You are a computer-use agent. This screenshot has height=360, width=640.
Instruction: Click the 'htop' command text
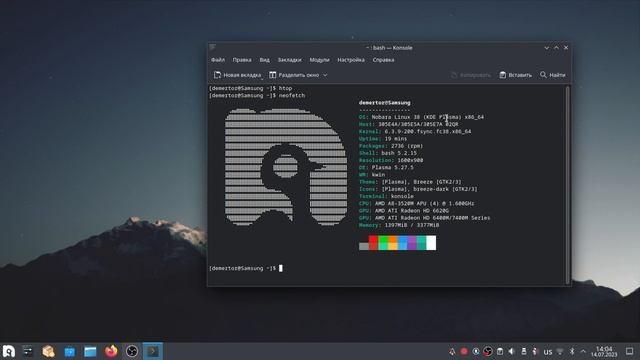coord(285,88)
